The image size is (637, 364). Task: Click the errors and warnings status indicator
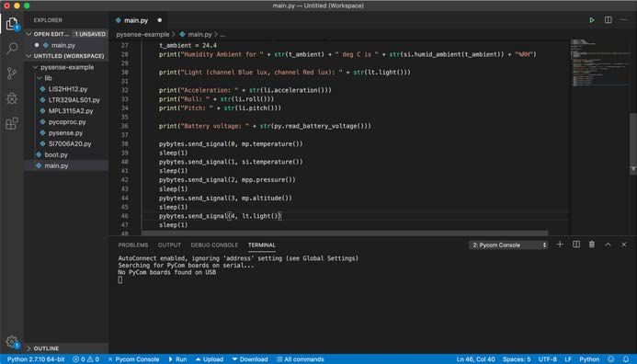pos(85,359)
